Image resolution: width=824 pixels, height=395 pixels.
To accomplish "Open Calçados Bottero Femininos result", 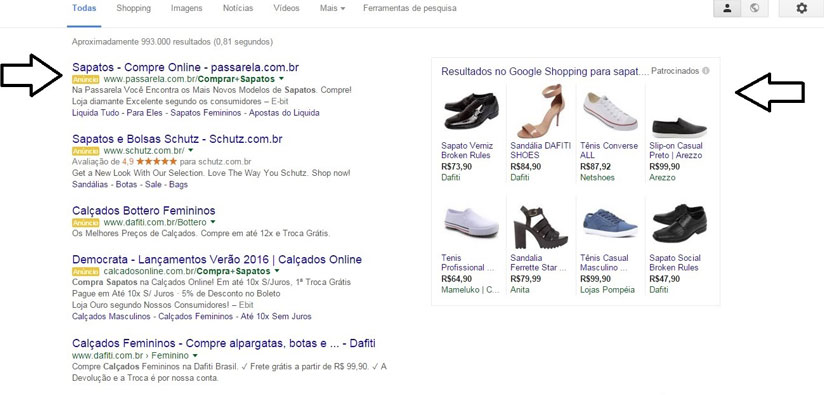I will (143, 211).
